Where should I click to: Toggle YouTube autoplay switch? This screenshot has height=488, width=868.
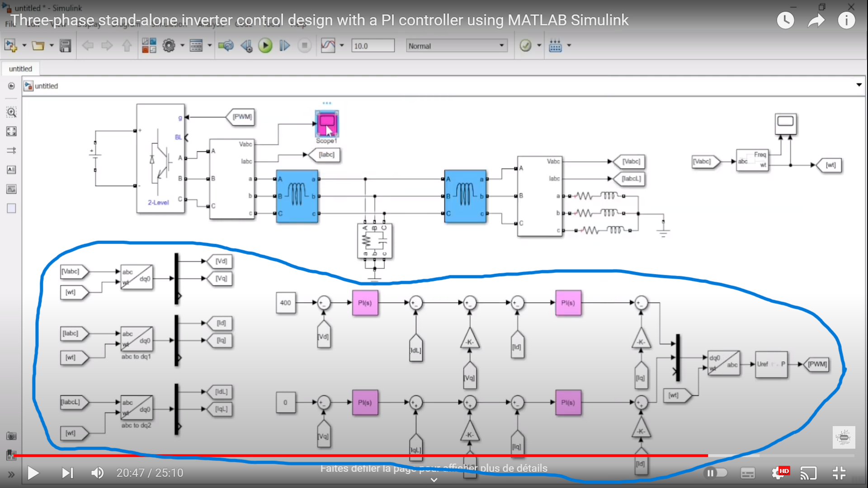(x=715, y=473)
